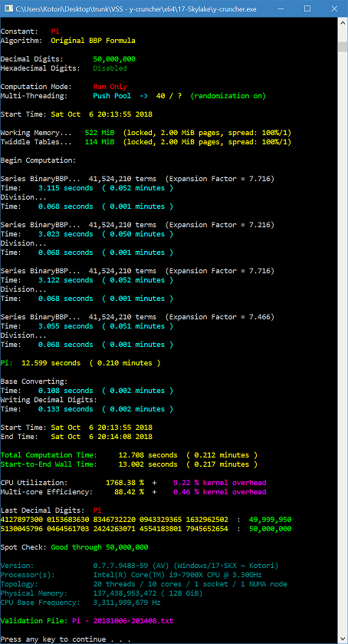
Task: Click the 50,000,000 decimal digits value
Action: (x=114, y=59)
